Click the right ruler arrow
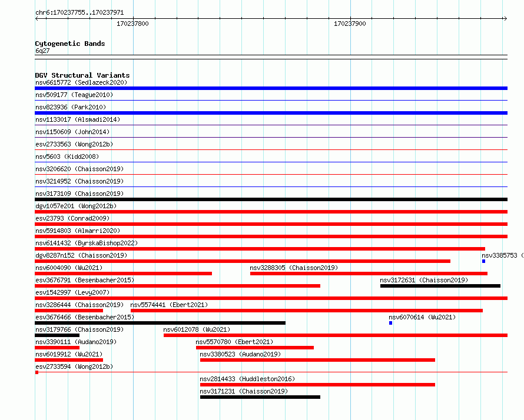Image resolution: width=524 pixels, height=420 pixels. [505, 19]
